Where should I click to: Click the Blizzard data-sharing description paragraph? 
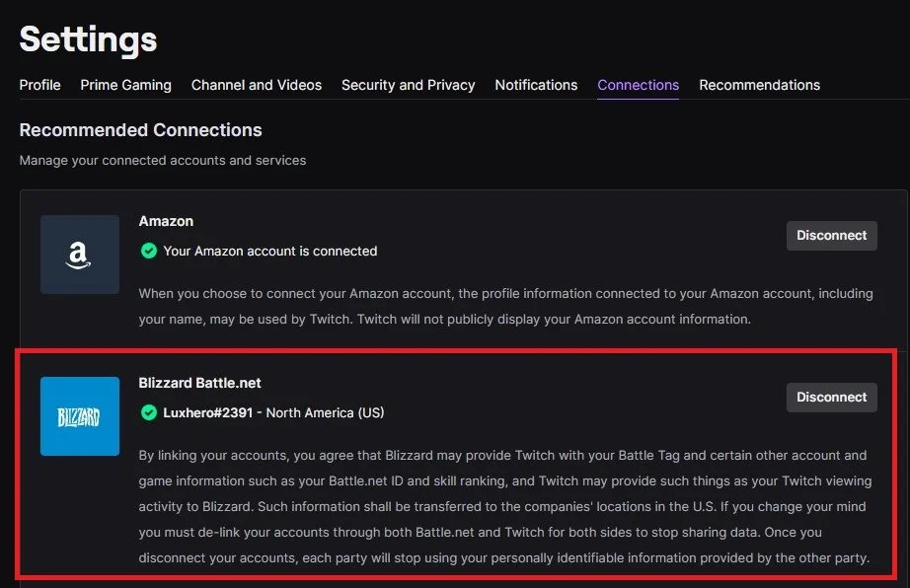(503, 507)
